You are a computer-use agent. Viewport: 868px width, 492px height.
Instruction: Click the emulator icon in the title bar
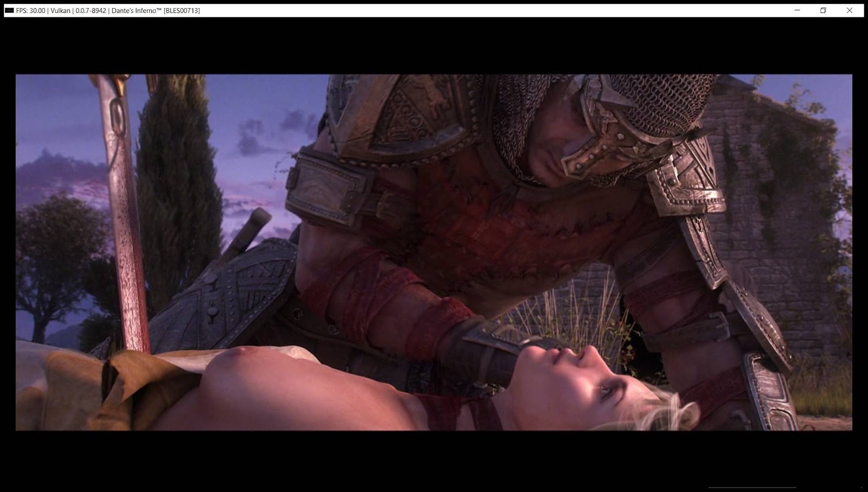[9, 10]
